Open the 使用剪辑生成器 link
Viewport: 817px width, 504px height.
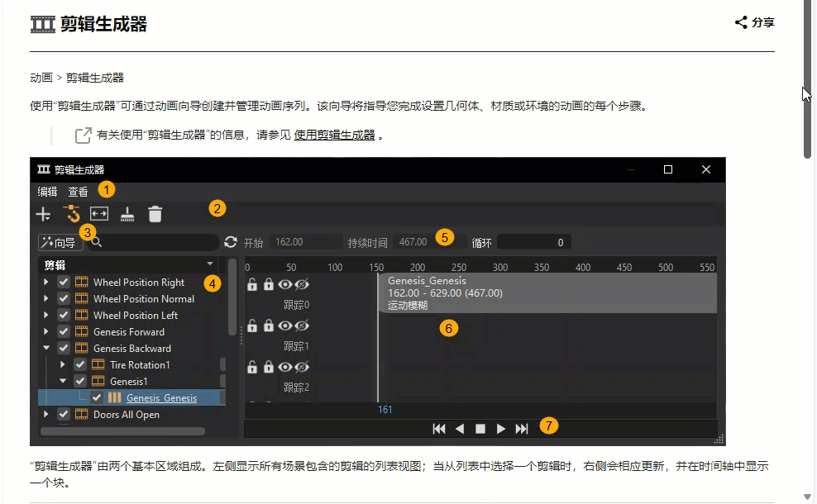[x=335, y=136]
